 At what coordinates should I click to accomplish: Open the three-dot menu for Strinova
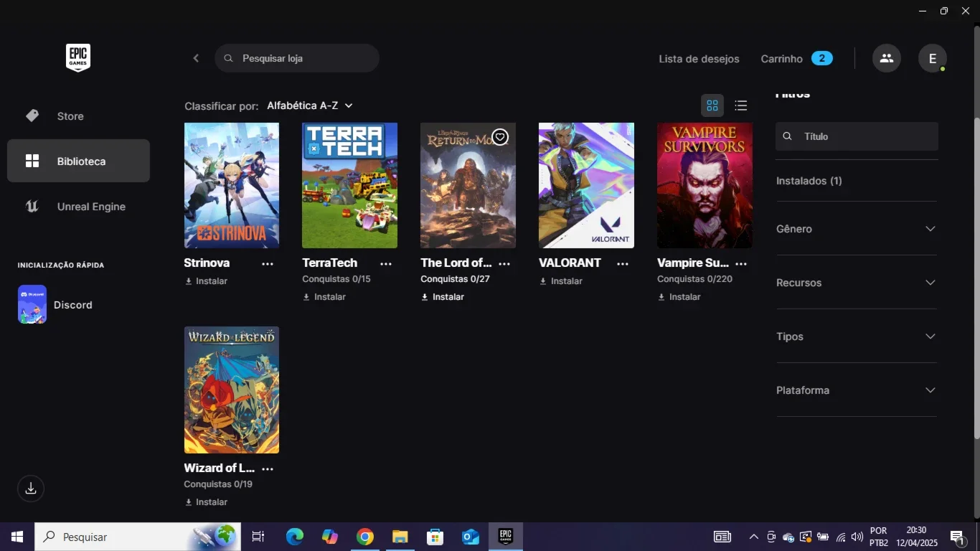(268, 264)
